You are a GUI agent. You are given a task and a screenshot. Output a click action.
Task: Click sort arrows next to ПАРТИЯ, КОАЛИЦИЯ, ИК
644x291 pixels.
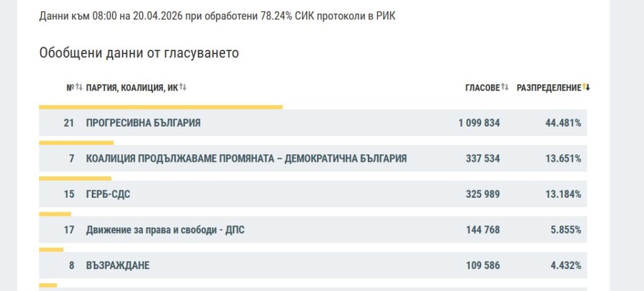point(183,88)
